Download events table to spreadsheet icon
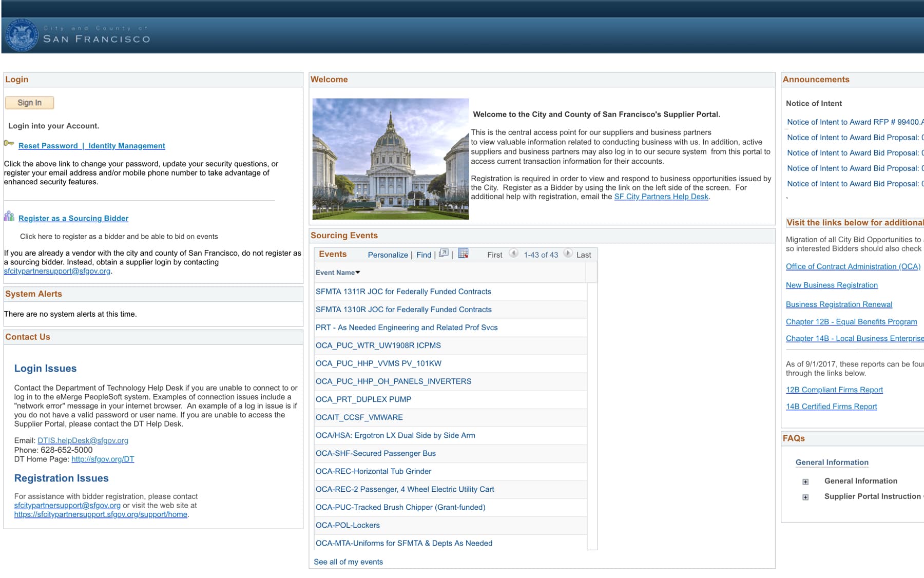924x578 pixels. click(464, 253)
